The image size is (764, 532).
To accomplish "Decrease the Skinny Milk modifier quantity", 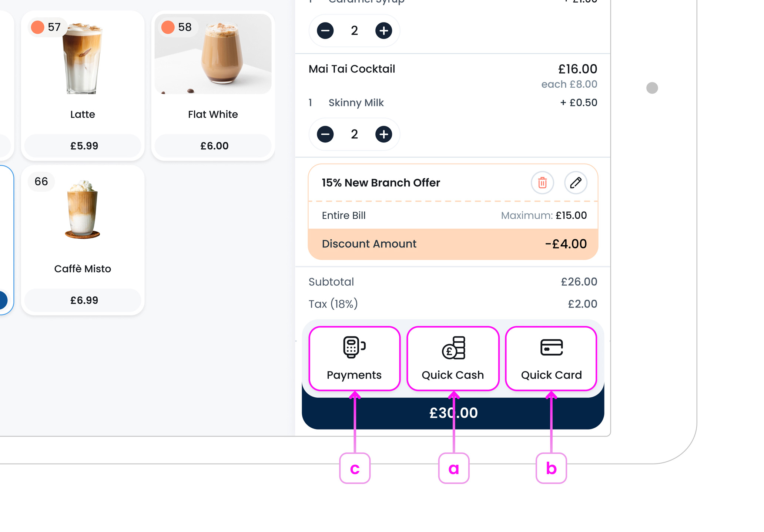I will tap(325, 134).
